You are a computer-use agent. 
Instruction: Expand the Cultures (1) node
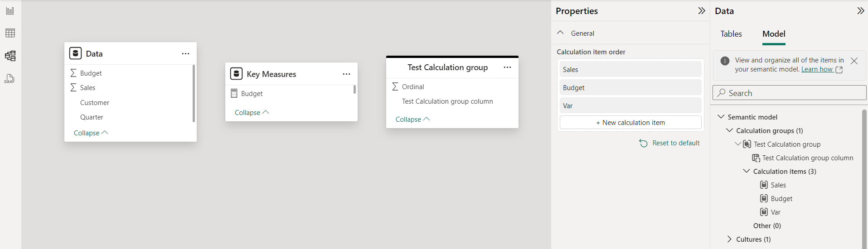click(729, 239)
